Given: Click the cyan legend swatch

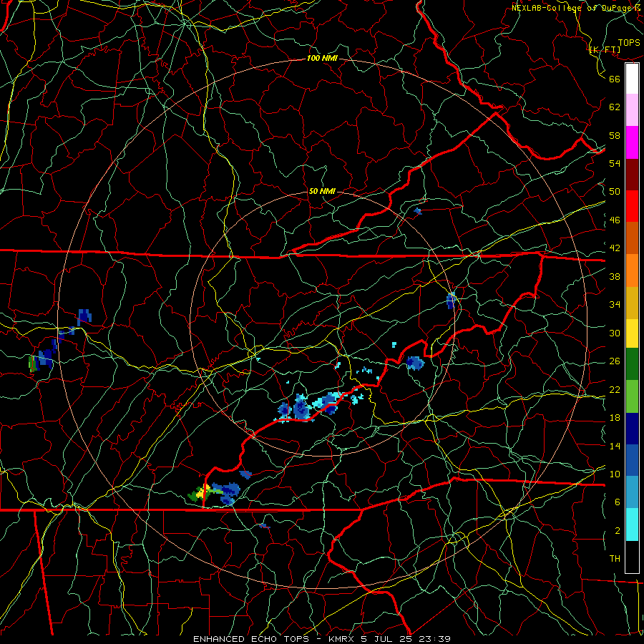Looking at the screenshot, I should click(x=632, y=525).
